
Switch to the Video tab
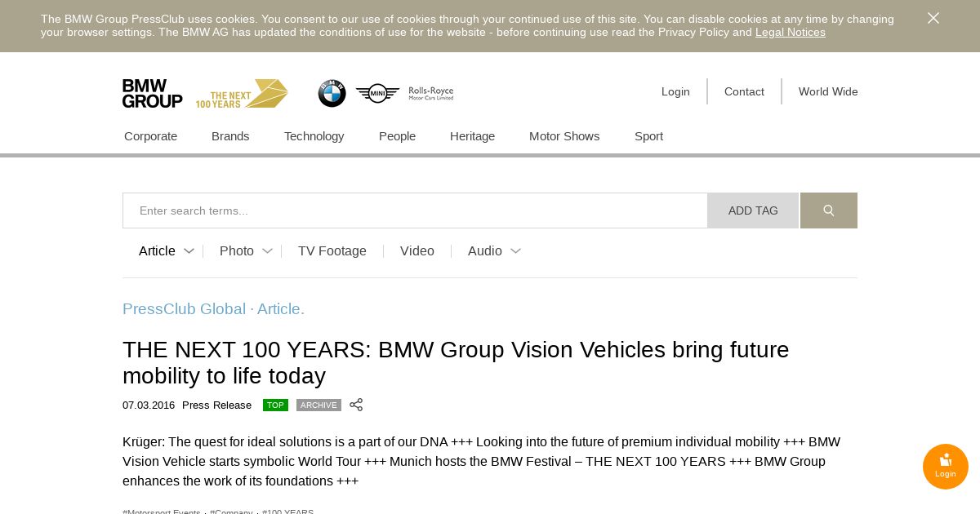(x=417, y=251)
